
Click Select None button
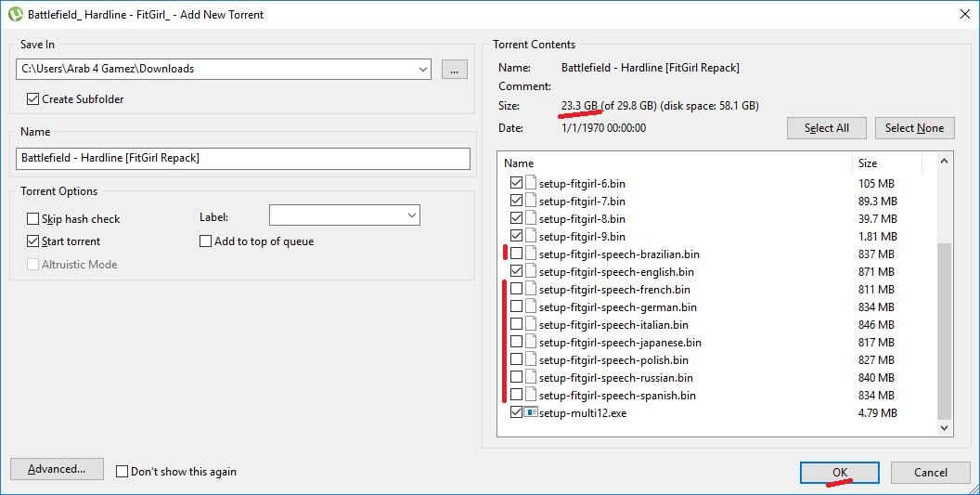tap(914, 127)
